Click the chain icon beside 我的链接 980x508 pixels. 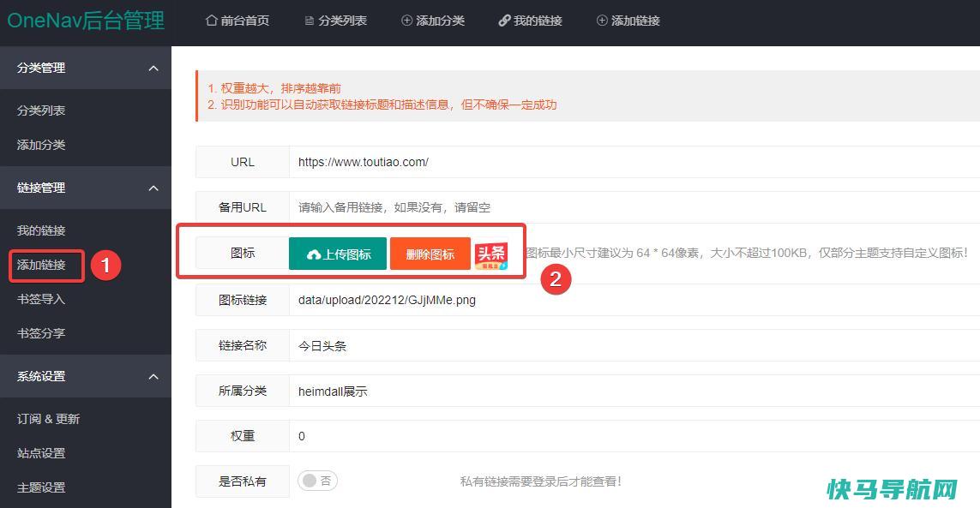point(504,21)
